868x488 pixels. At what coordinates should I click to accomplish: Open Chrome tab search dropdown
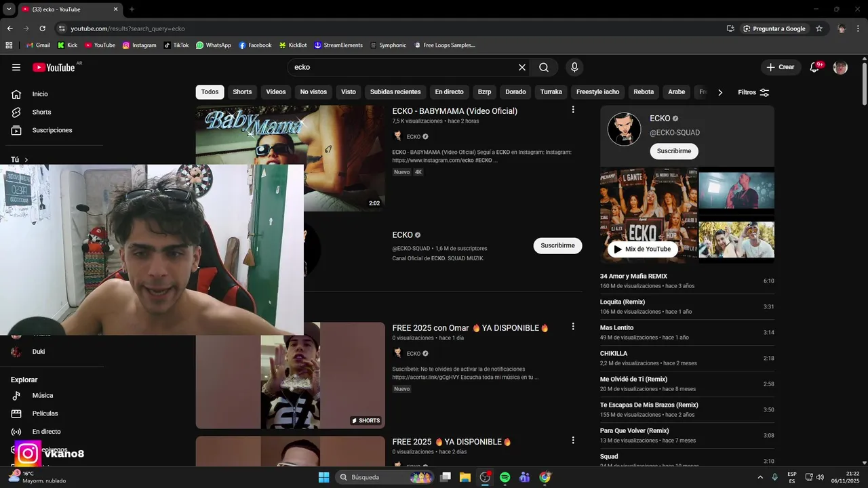coord(9,9)
